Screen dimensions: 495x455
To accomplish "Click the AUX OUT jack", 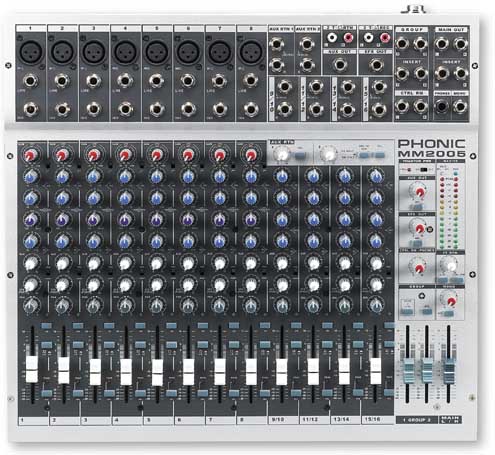I will pyautogui.click(x=339, y=65).
